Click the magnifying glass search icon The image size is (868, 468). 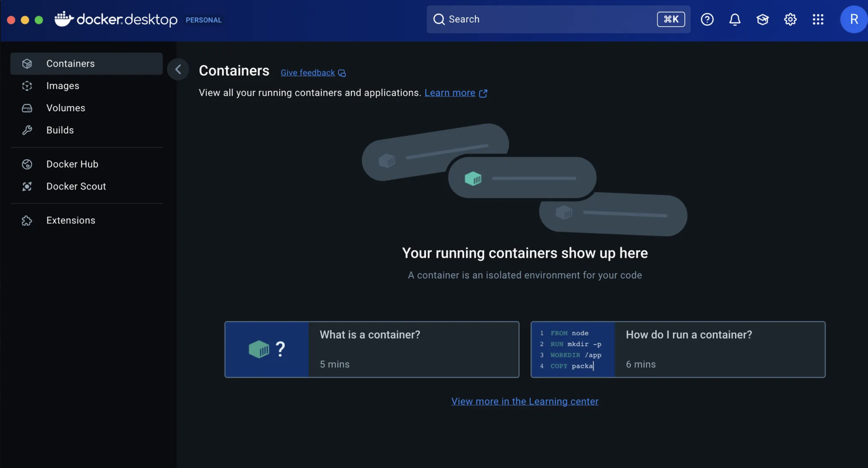439,19
